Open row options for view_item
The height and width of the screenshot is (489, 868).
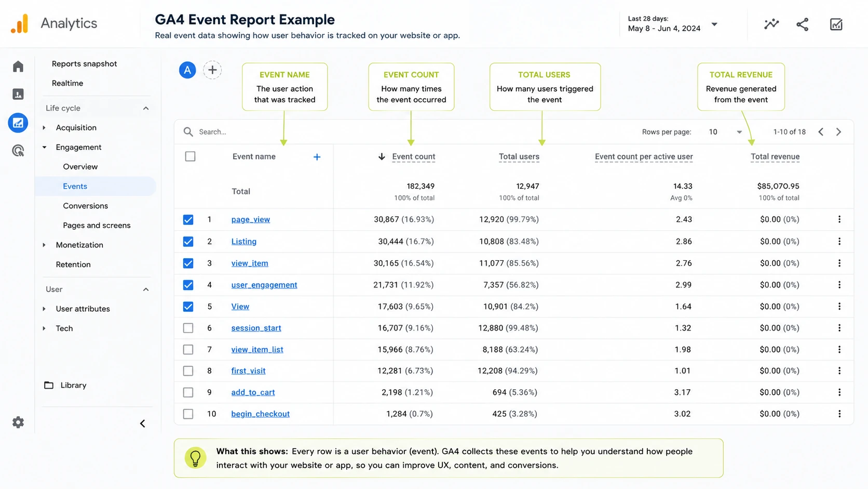pyautogui.click(x=839, y=263)
